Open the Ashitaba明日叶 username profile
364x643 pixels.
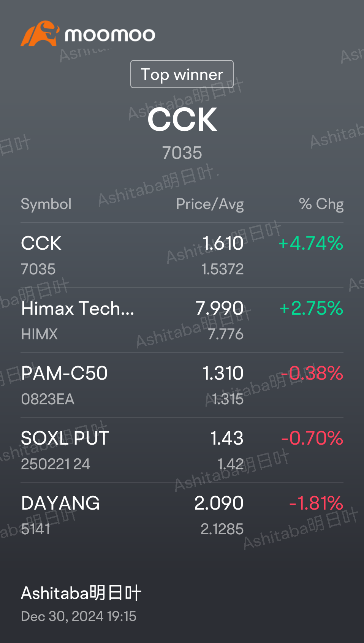coord(81,593)
